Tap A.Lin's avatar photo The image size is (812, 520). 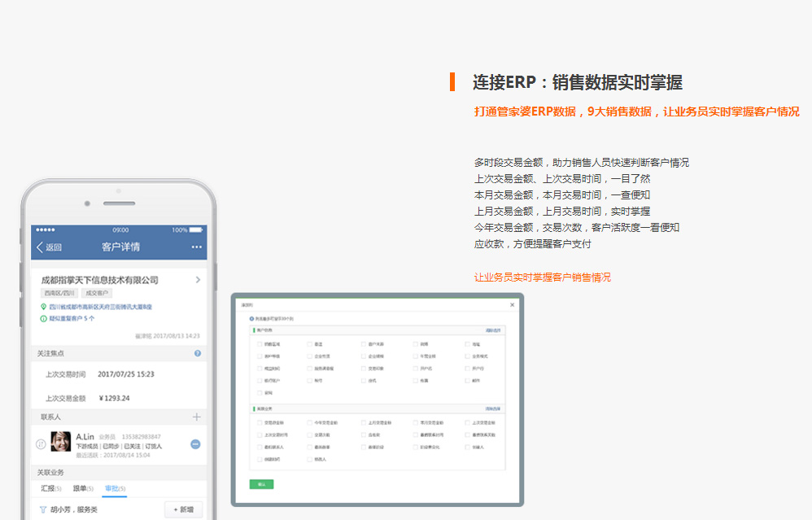click(x=60, y=442)
